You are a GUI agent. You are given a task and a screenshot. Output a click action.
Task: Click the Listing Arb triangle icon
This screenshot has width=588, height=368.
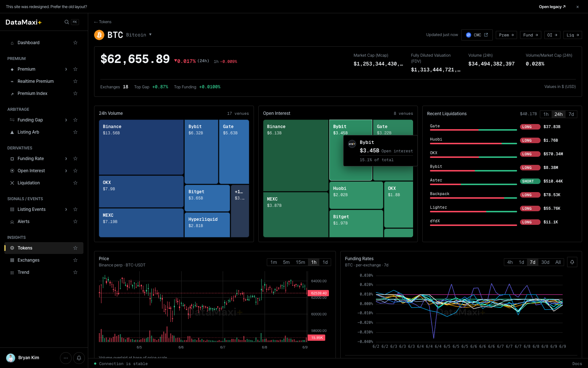12,132
